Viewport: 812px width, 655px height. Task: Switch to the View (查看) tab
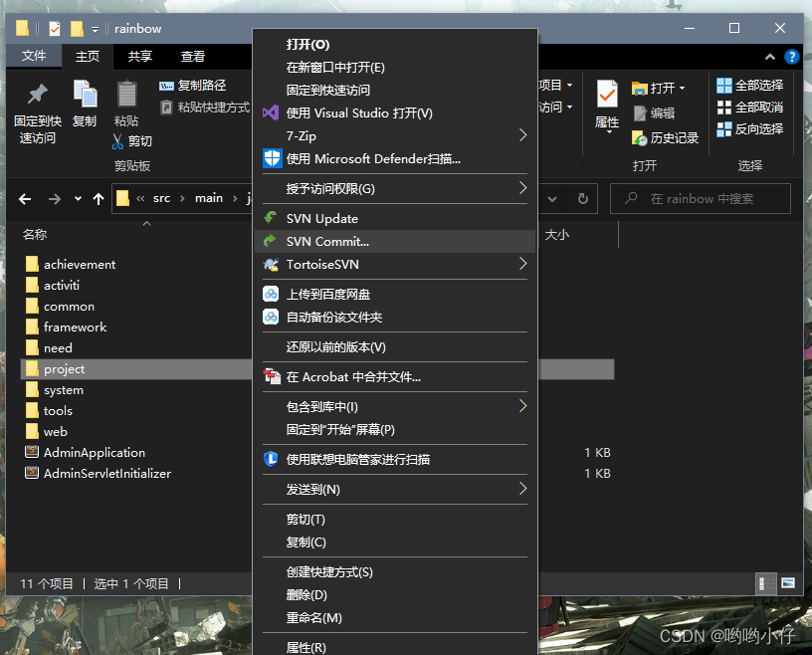pyautogui.click(x=193, y=56)
